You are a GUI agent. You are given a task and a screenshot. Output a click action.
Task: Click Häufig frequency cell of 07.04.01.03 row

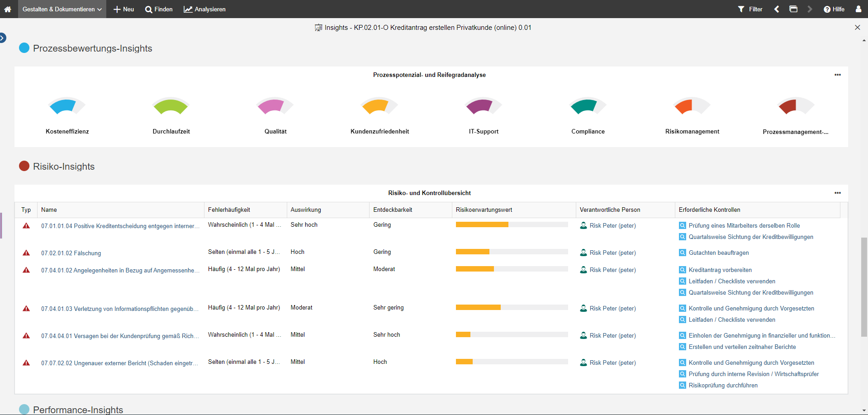(244, 307)
